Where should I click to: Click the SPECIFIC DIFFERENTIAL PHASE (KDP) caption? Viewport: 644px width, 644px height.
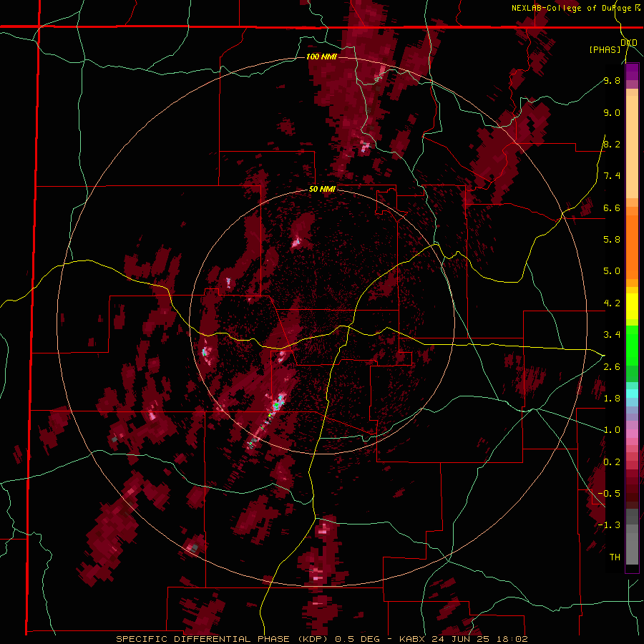click(x=223, y=639)
